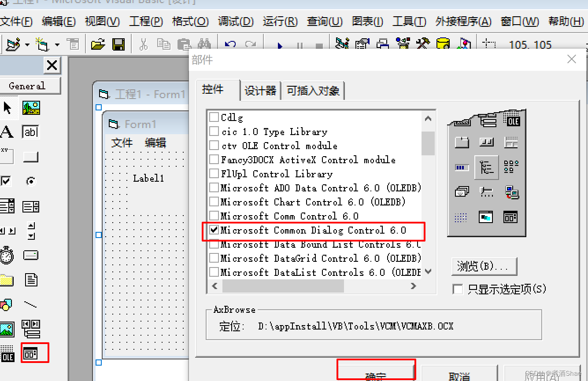588x381 pixels.
Task: Check Microsoft Chart Control 6.0 checkbox
Action: [214, 201]
